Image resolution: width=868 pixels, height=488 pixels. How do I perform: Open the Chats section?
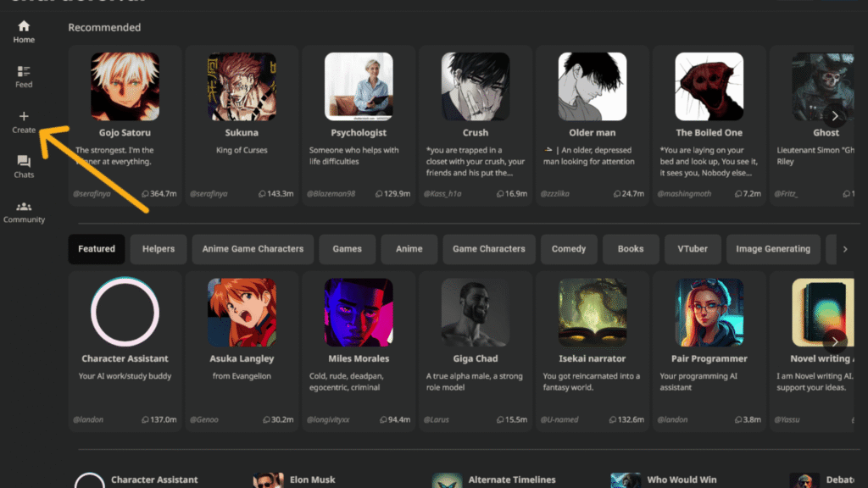point(24,167)
